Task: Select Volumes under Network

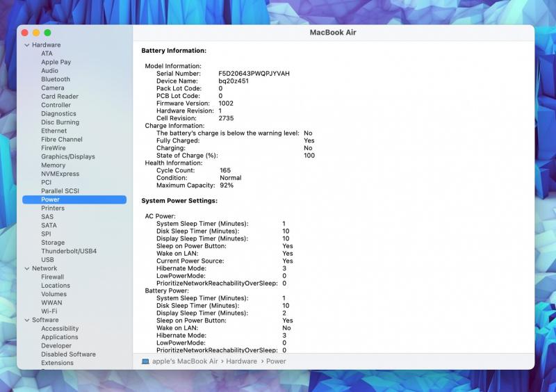Action: tap(54, 294)
